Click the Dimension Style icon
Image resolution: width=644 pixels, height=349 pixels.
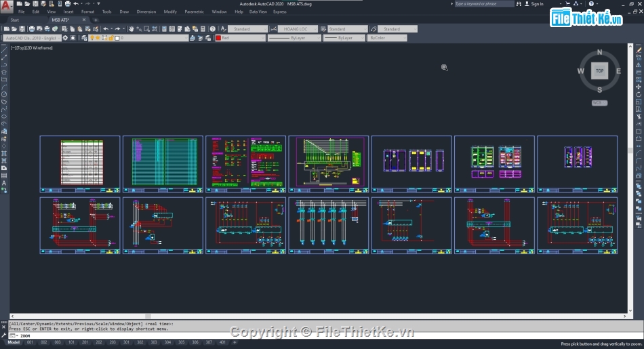273,28
